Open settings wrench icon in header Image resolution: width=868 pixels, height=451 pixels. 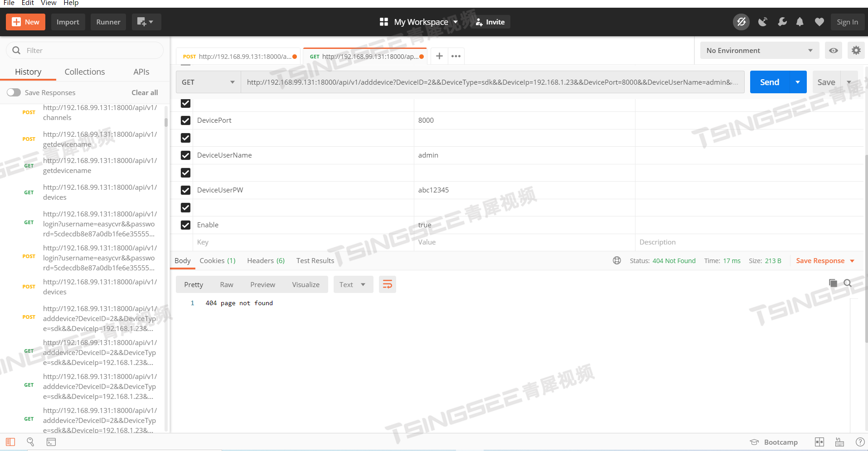tap(782, 22)
